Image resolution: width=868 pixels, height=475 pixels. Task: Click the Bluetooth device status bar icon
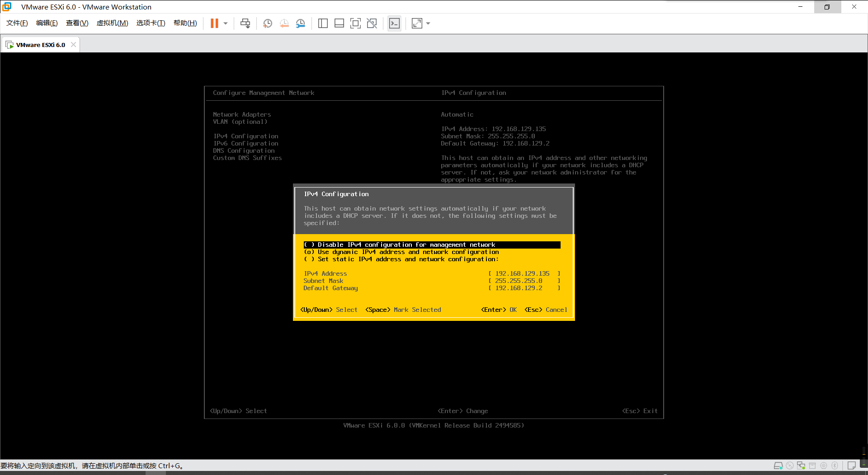(835, 466)
